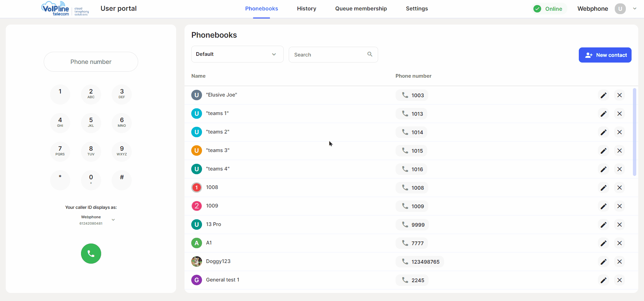Remove the General test 1 contact
The height and width of the screenshot is (301, 644).
(x=619, y=280)
